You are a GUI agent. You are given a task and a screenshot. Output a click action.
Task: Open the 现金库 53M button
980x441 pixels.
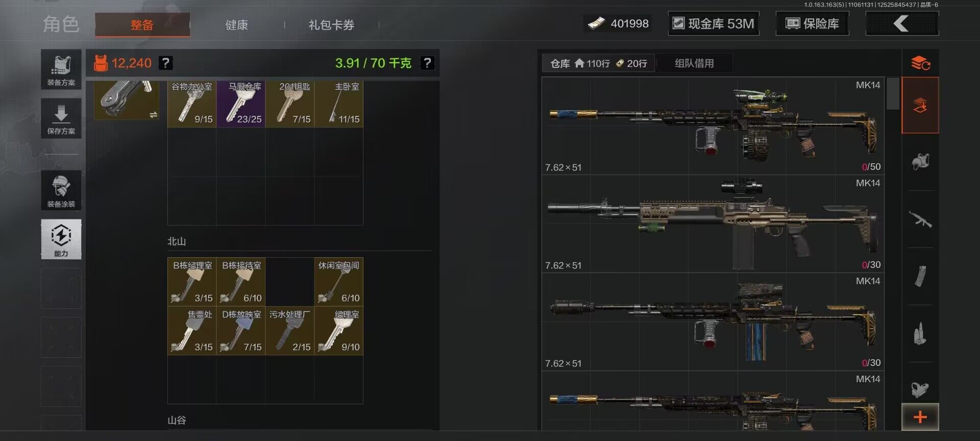click(x=714, y=23)
